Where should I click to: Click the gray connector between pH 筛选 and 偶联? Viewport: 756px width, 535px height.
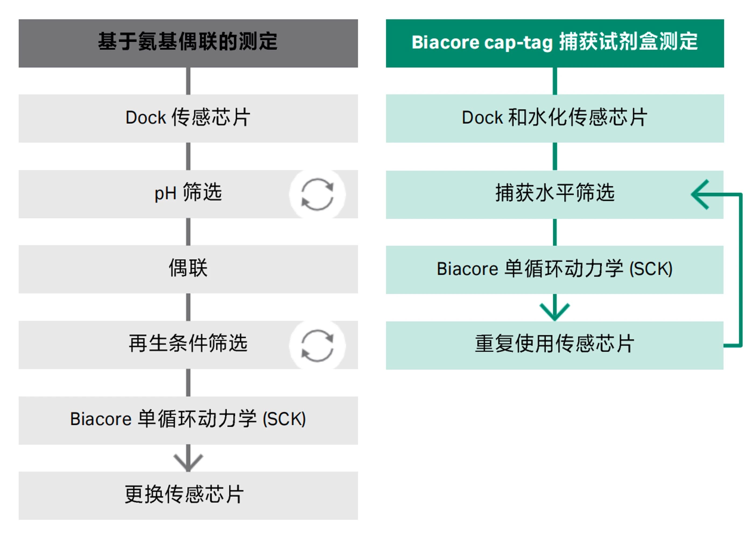click(x=188, y=231)
